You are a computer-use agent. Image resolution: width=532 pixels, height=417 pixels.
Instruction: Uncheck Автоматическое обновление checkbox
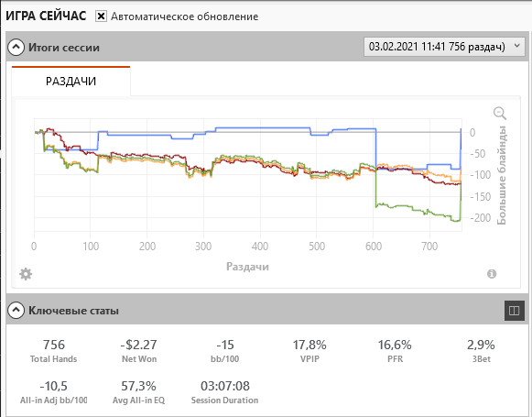[101, 16]
